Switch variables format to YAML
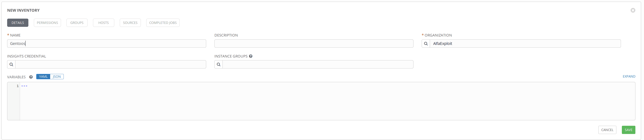The width and height of the screenshot is (644, 140). click(x=43, y=77)
